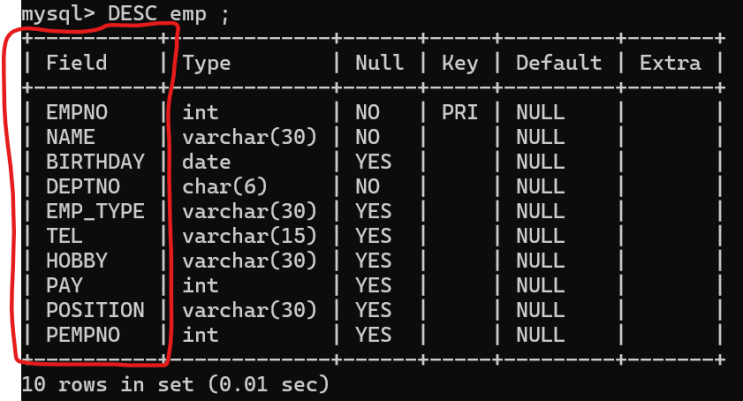Click the Key column header
The height and width of the screenshot is (401, 743).
point(459,63)
